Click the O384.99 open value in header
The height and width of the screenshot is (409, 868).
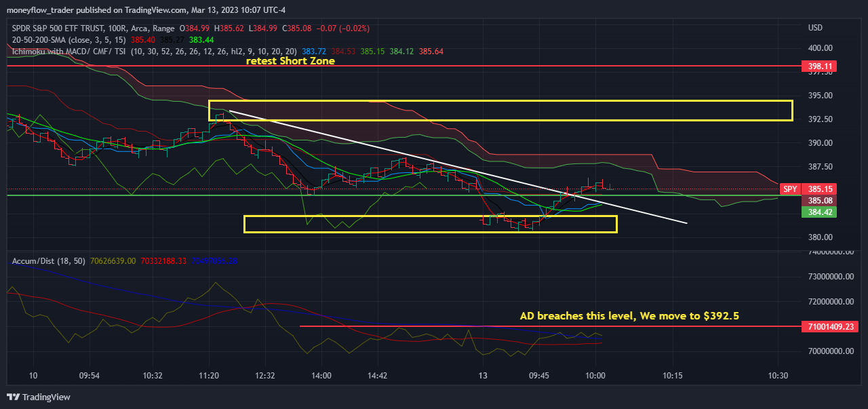click(x=195, y=28)
